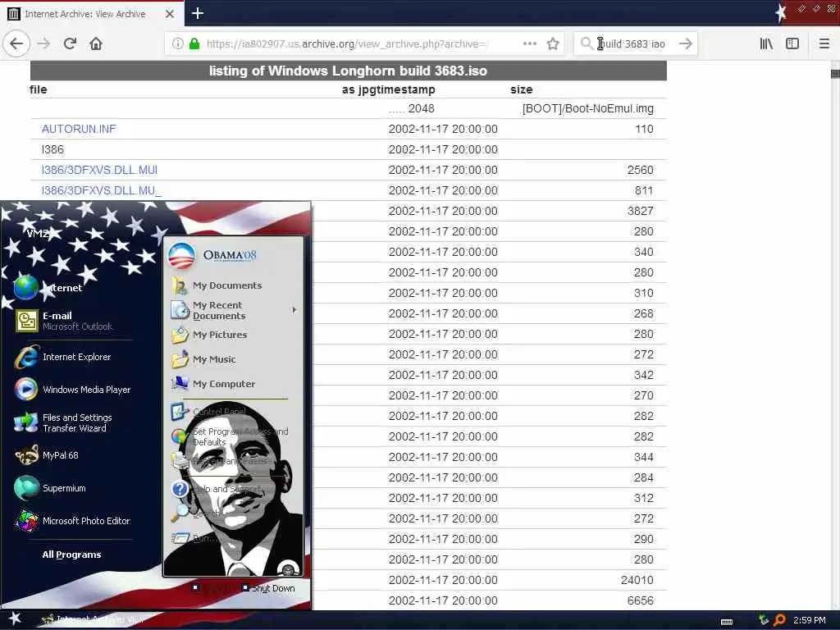Open the site information icon in address bar
840x630 pixels.
[x=178, y=44]
